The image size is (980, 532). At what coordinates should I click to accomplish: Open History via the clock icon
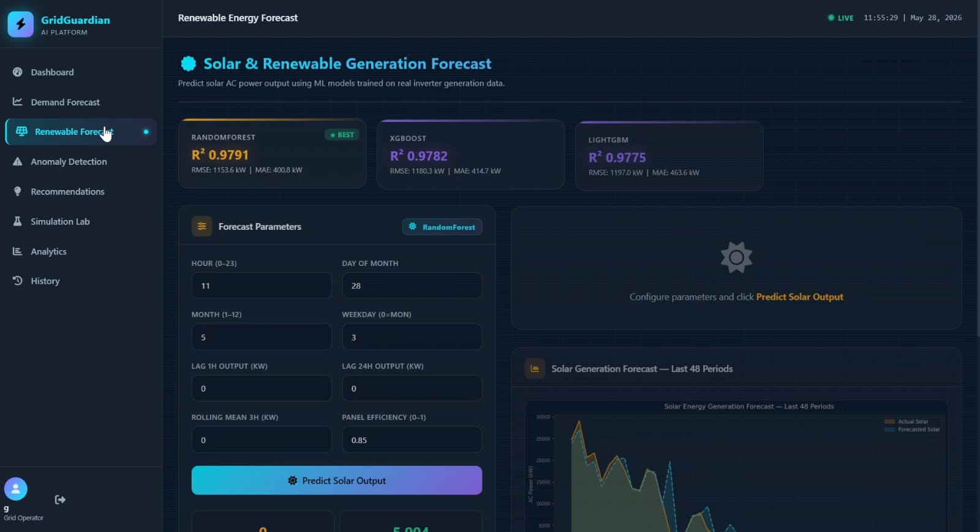pyautogui.click(x=18, y=281)
